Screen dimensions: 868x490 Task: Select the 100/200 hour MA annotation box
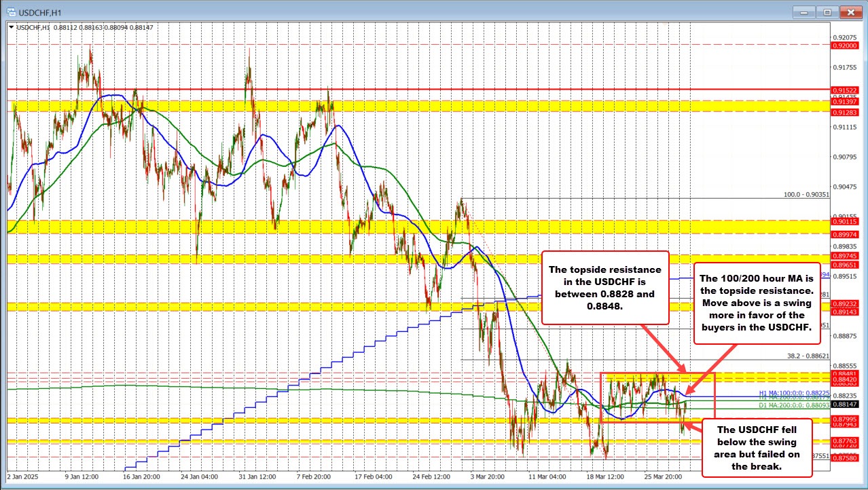[x=751, y=303]
